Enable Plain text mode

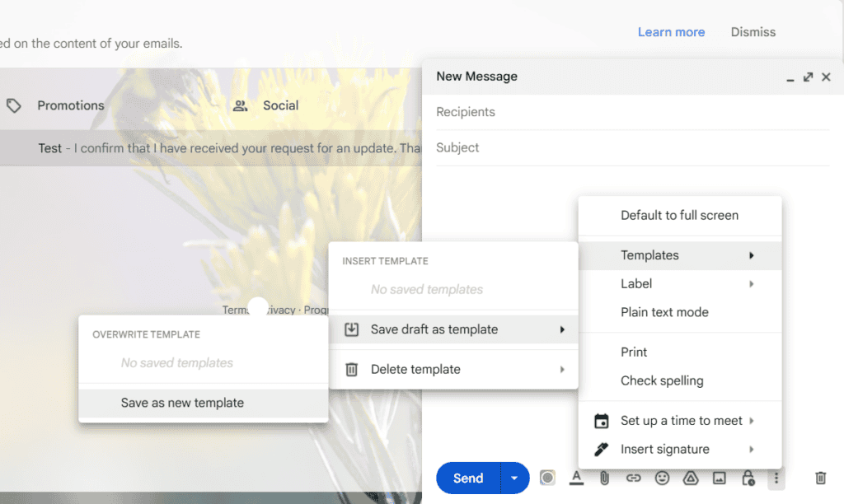664,312
